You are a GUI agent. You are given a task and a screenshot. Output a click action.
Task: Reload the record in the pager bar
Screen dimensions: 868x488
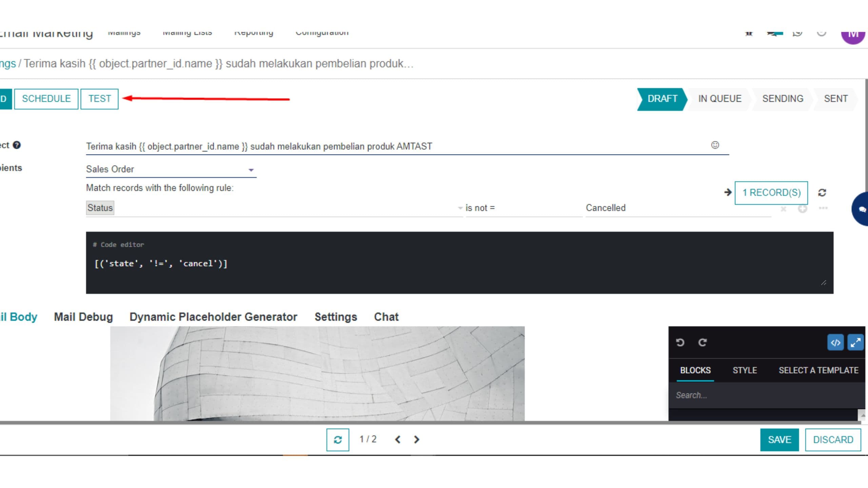[338, 440]
